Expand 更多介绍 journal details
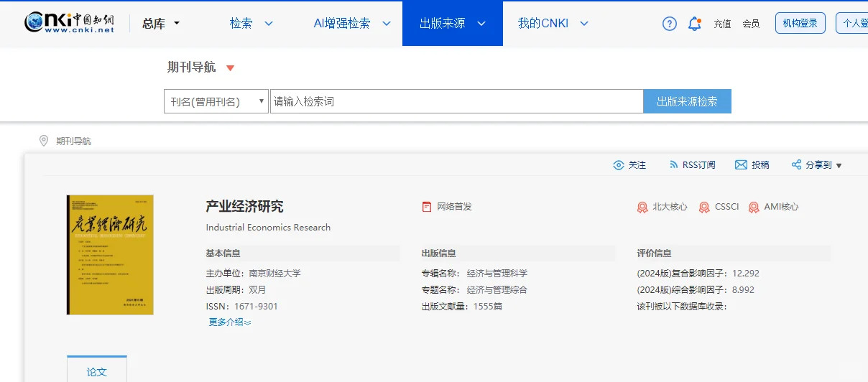The height and width of the screenshot is (382, 868). click(230, 322)
